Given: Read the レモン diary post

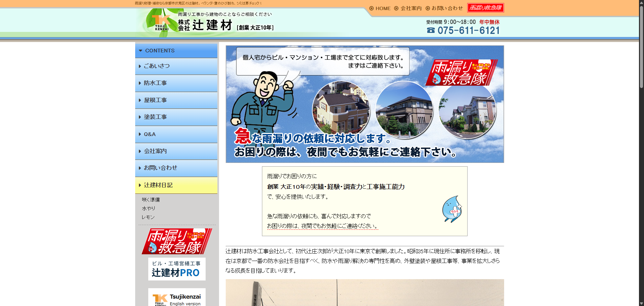Looking at the screenshot, I should 148,217.
